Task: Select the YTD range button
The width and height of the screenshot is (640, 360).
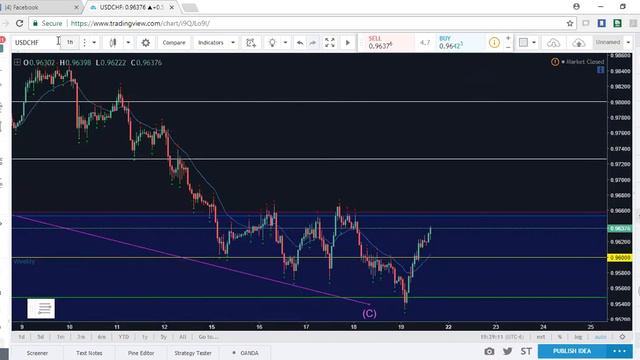Action: tap(124, 337)
